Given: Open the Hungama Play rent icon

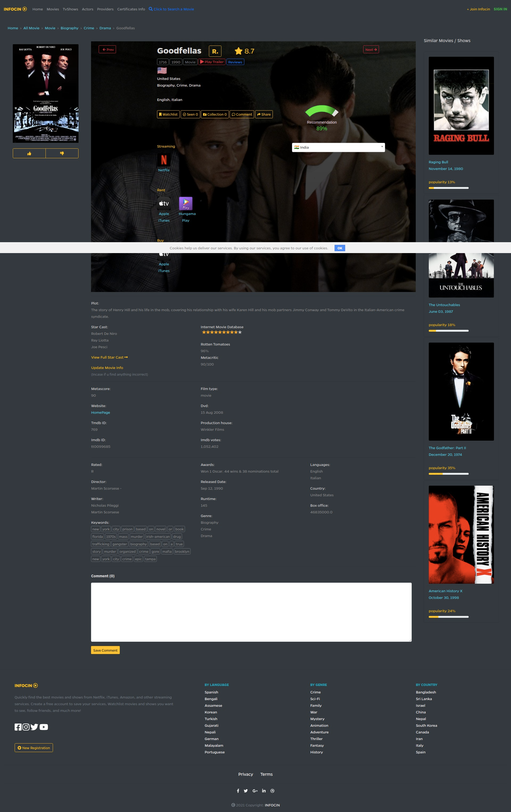Looking at the screenshot, I should 186,203.
